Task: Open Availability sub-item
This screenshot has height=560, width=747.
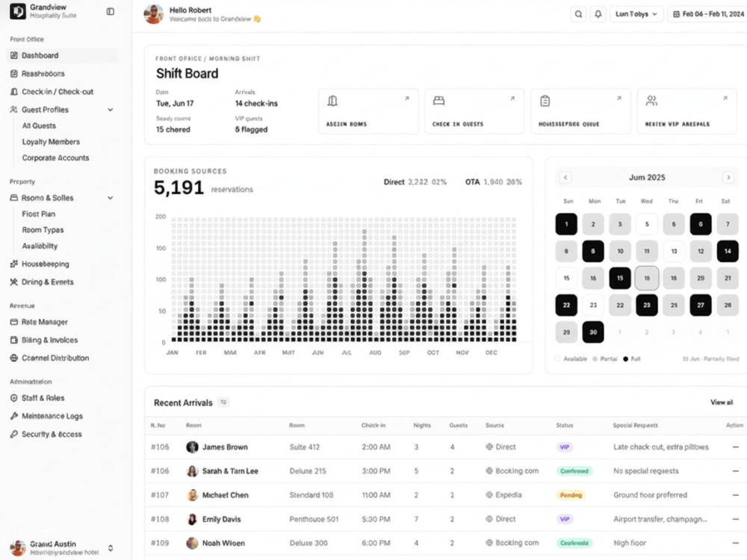Action: [x=40, y=246]
